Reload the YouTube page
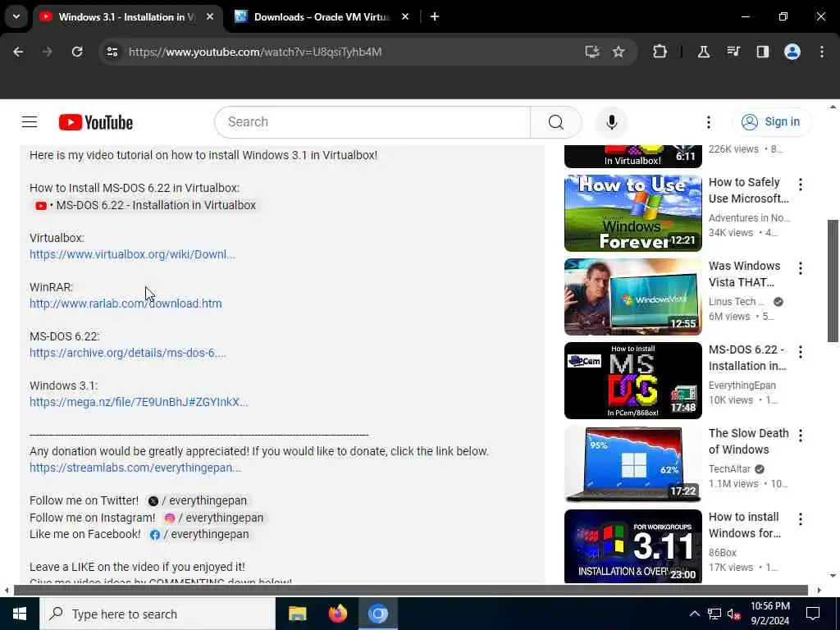Image resolution: width=840 pixels, height=630 pixels. coord(77,52)
